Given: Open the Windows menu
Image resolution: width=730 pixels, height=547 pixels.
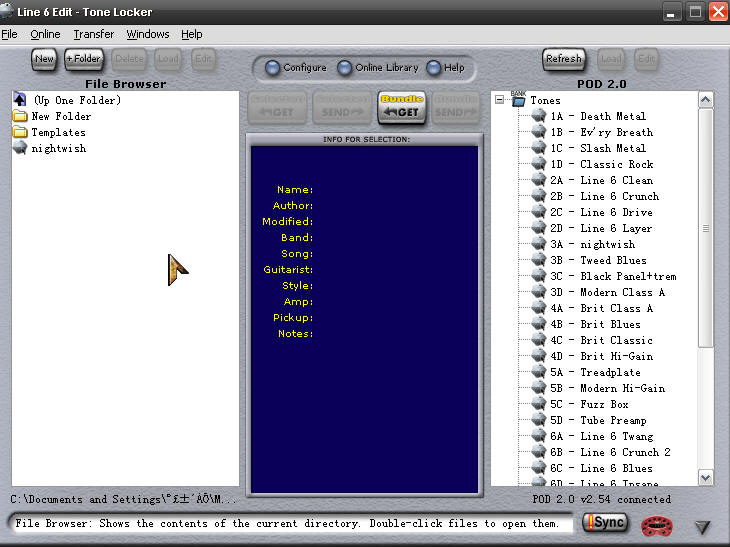Looking at the screenshot, I should click(x=148, y=34).
